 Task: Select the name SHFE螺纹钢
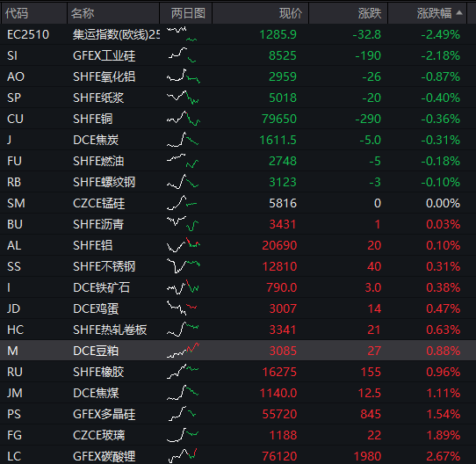click(105, 182)
